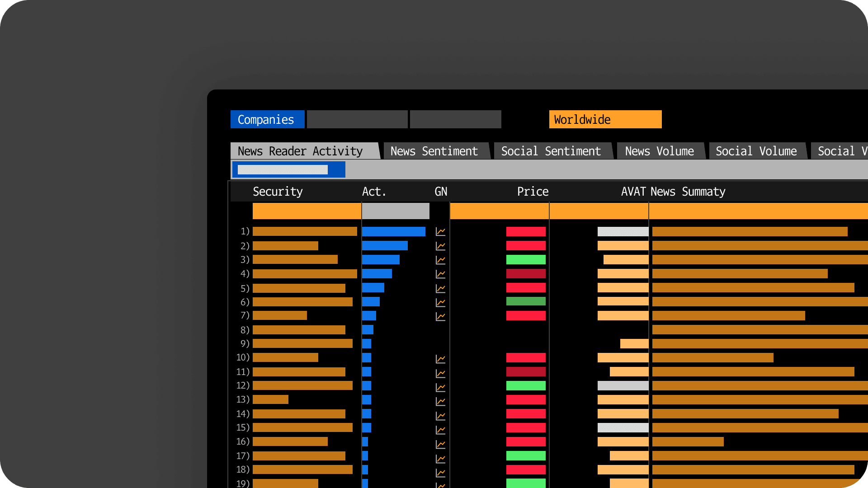Click the red Price indicator on row 5
This screenshot has height=488, width=868.
[x=526, y=288]
